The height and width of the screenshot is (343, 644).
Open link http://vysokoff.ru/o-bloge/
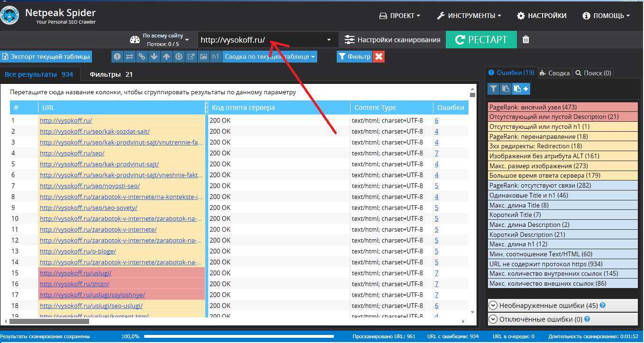78,251
